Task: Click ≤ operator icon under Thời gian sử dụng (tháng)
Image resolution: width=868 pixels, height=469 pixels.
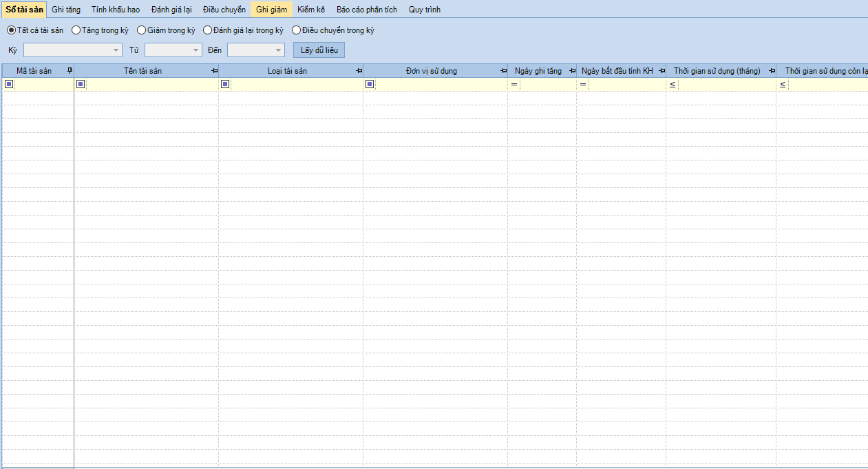Action: click(x=673, y=84)
